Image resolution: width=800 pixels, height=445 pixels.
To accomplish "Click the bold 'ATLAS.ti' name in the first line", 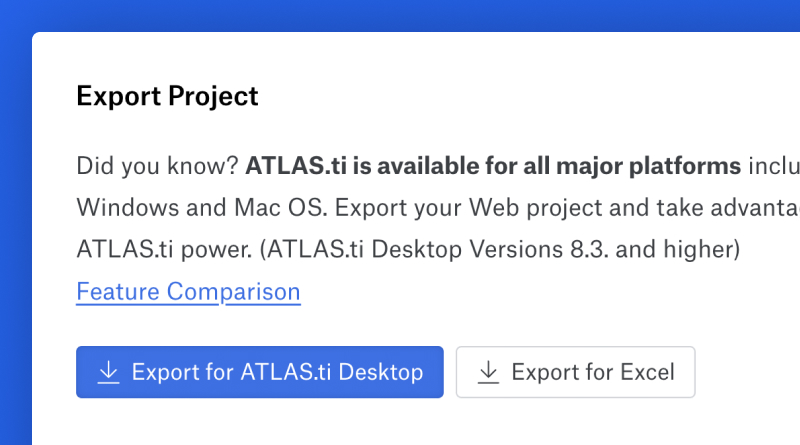I will click(287, 165).
